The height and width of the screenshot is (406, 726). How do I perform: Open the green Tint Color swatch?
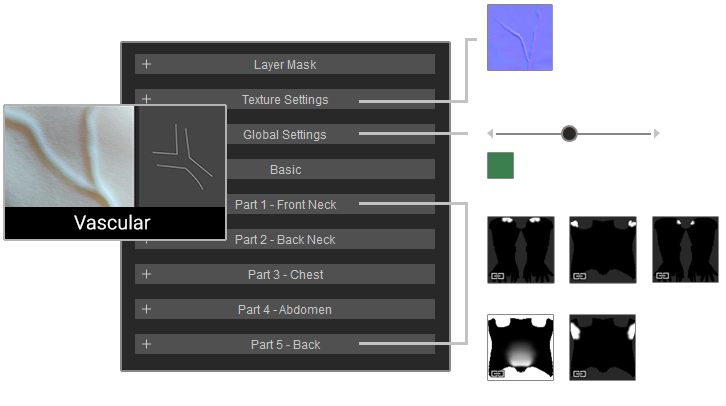[x=500, y=165]
